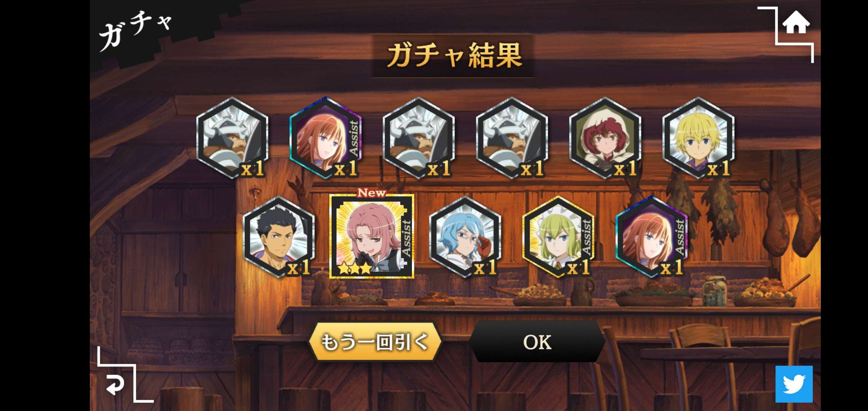Select the blonde boy hexagon card
This screenshot has width=868, height=411.
point(699,138)
